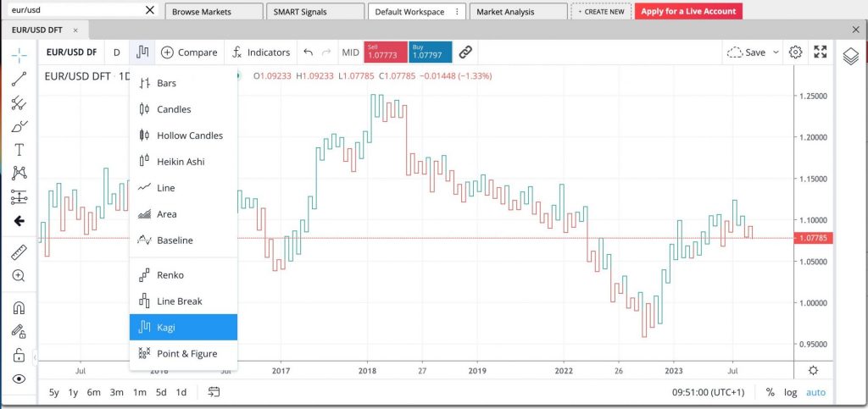Activate the zoom in tool
Viewport: 868px width, 409px height.
19,276
